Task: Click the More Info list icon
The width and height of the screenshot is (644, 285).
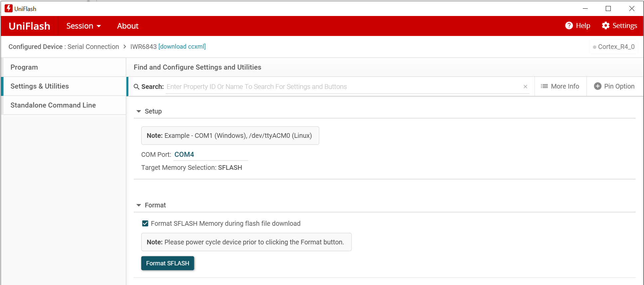Action: 545,86
